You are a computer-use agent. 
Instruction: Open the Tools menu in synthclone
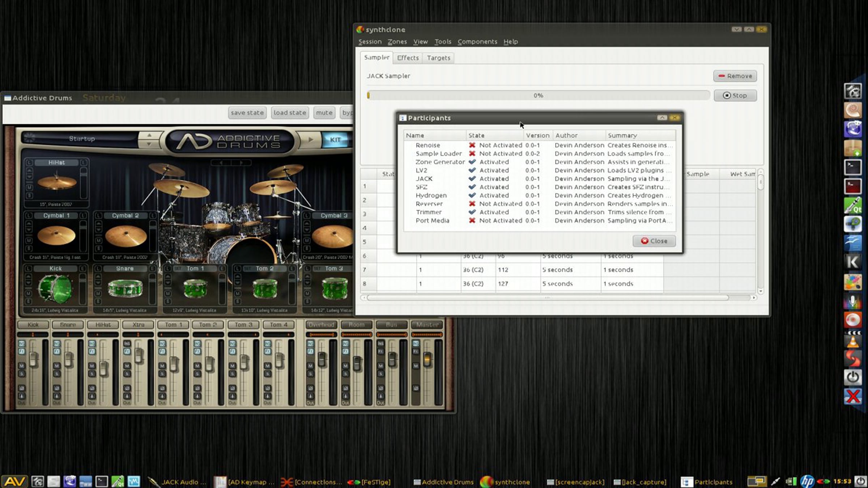(x=443, y=42)
